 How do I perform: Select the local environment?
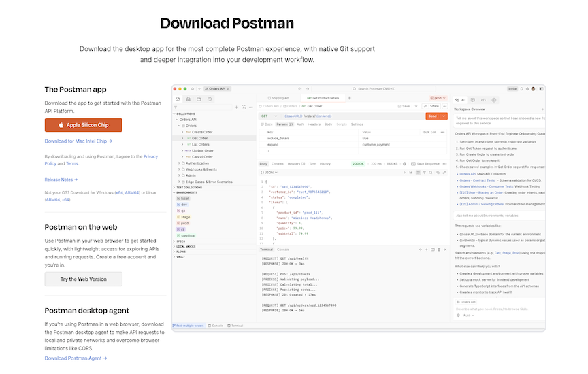pos(182,199)
